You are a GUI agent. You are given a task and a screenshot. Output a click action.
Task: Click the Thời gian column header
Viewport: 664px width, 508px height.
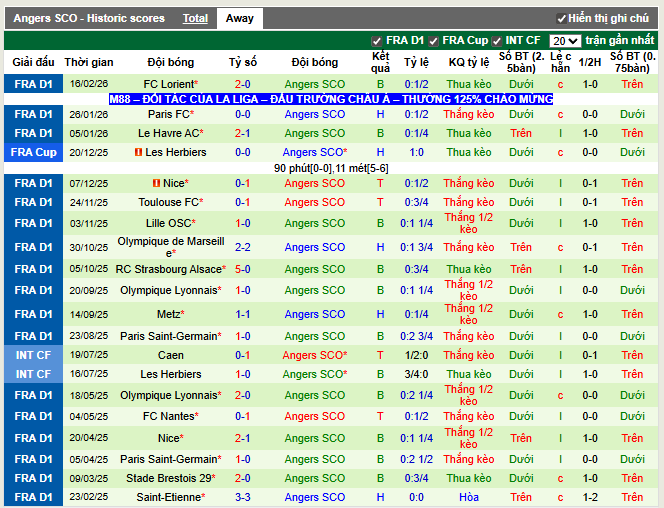tap(89, 62)
